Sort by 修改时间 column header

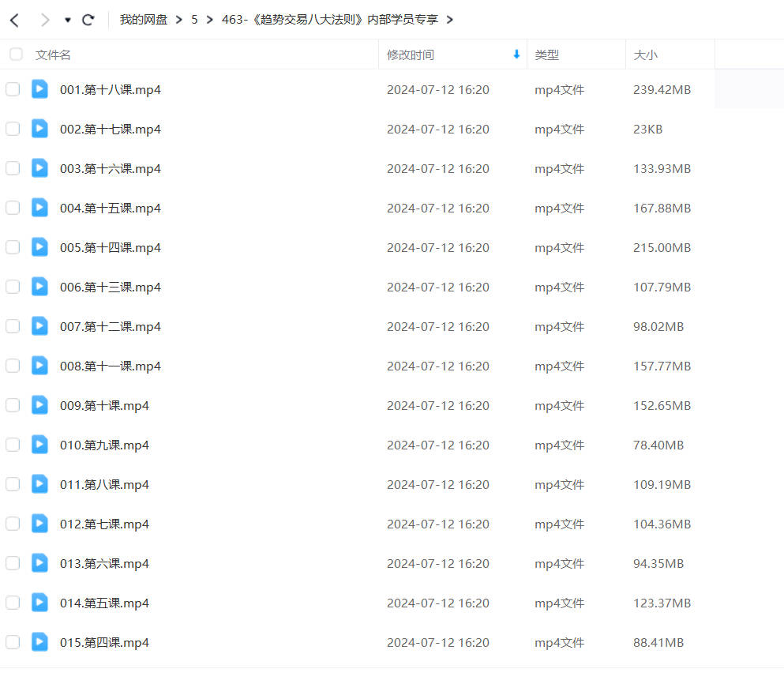[411, 55]
